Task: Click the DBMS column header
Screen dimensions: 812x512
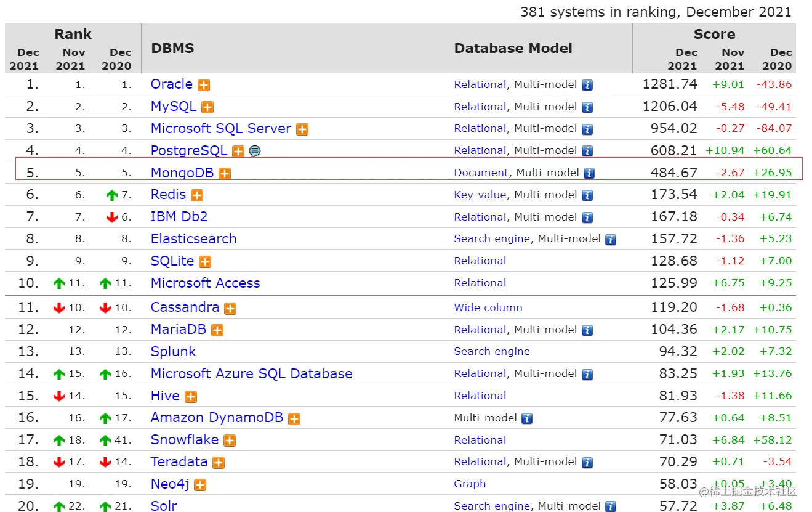Action: pyautogui.click(x=172, y=48)
